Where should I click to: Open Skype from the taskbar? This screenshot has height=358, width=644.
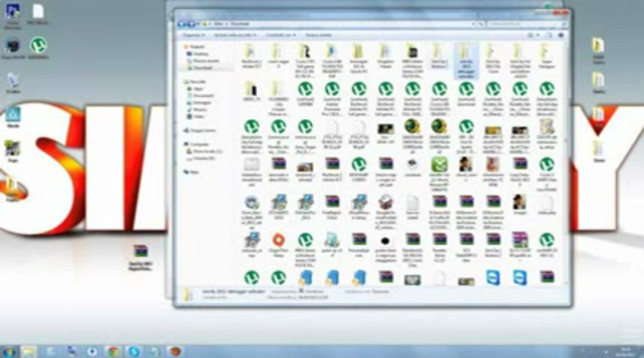tap(133, 352)
